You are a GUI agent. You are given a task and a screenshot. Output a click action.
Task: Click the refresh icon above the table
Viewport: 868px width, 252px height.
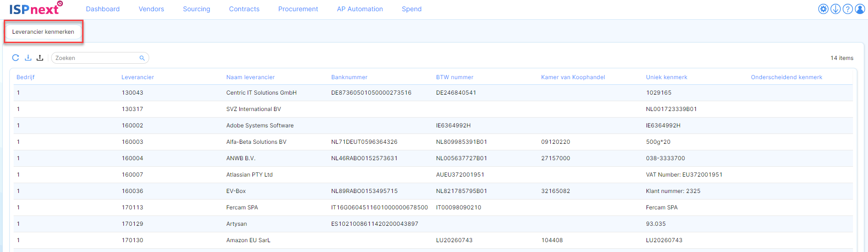[x=15, y=58]
